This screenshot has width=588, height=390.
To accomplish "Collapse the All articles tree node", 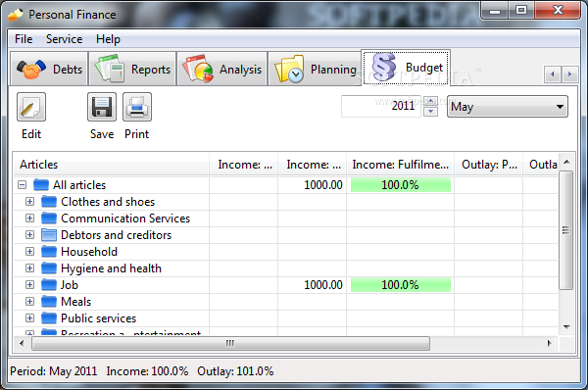I will coord(23,185).
